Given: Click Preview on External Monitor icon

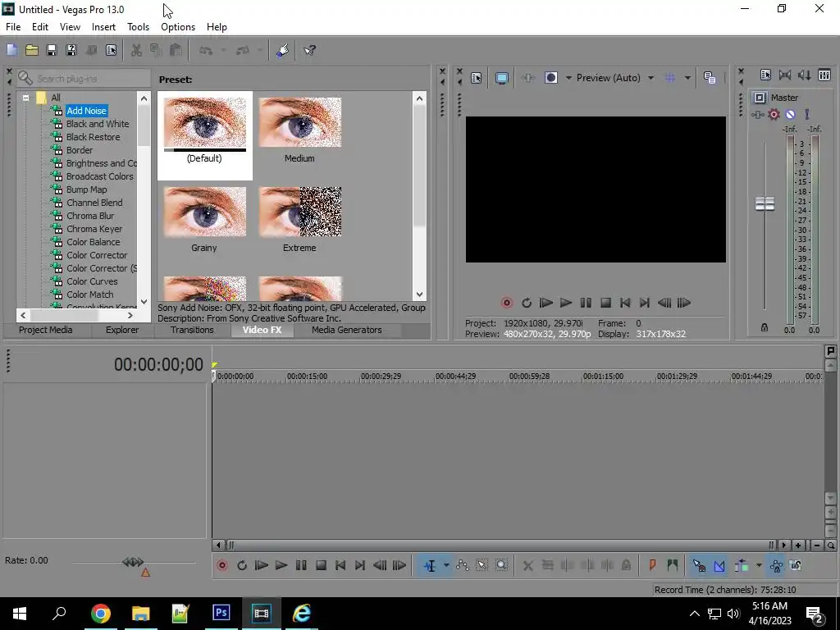Looking at the screenshot, I should tap(502, 78).
